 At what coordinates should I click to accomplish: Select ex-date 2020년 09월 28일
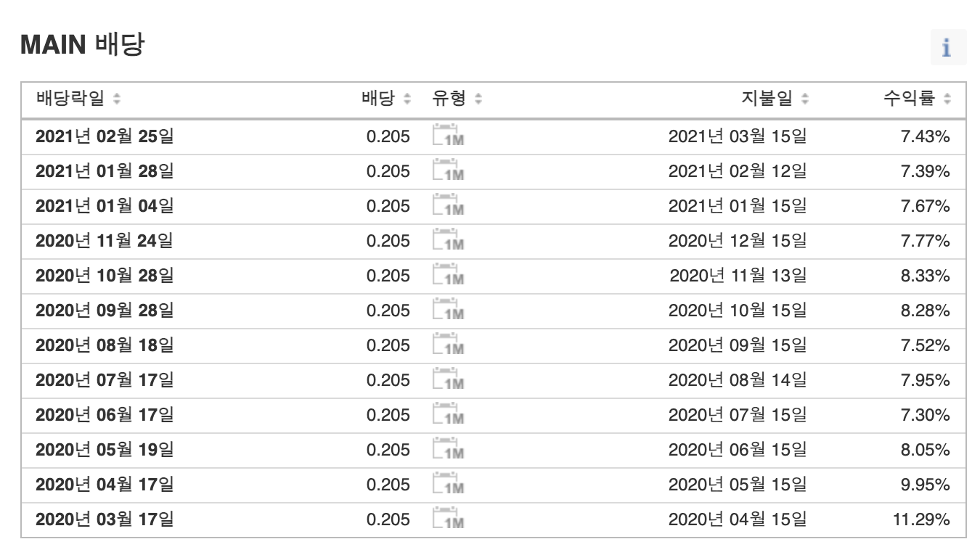[105, 310]
